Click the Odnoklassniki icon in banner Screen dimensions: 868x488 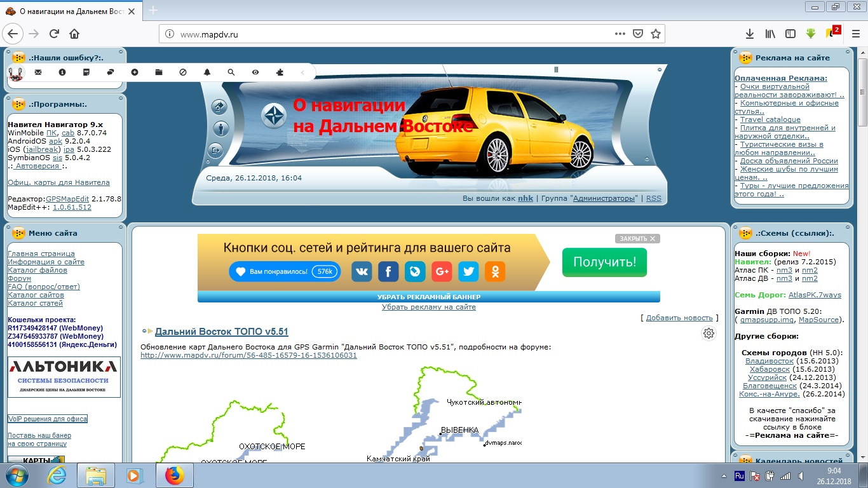[495, 272]
